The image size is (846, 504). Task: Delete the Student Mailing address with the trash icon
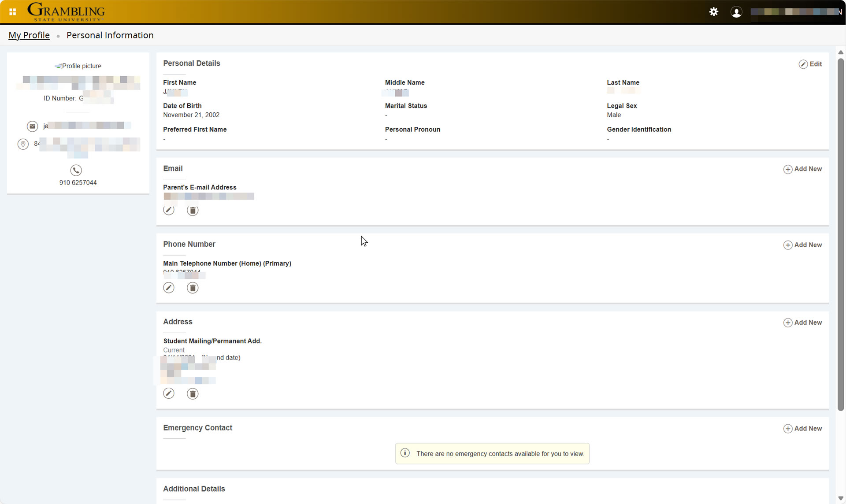tap(193, 393)
